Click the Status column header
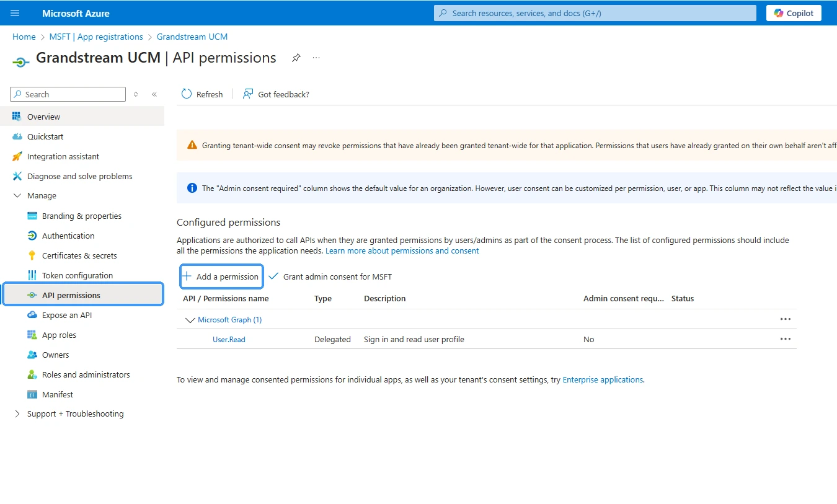Screen dimensions: 837x504 point(683,298)
